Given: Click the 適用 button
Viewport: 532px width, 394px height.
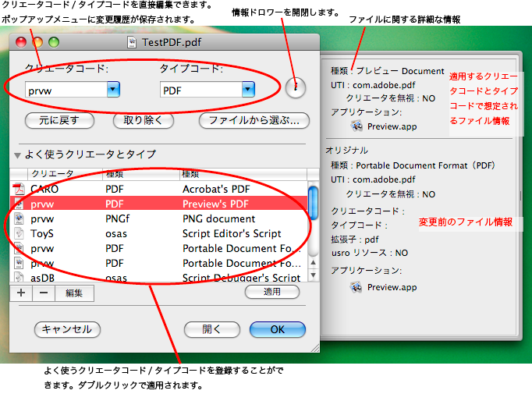Looking at the screenshot, I should (272, 292).
